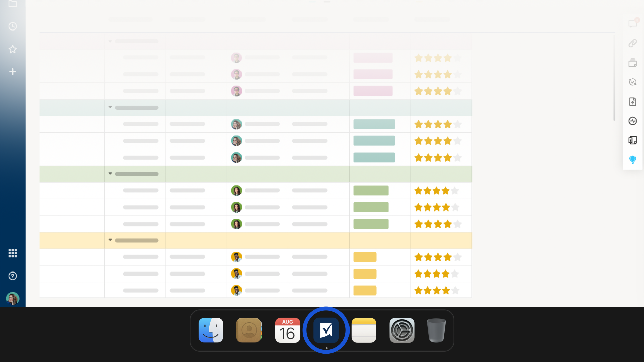
Task: Set rating on last yellow row's fifth star
Action: coord(455,291)
